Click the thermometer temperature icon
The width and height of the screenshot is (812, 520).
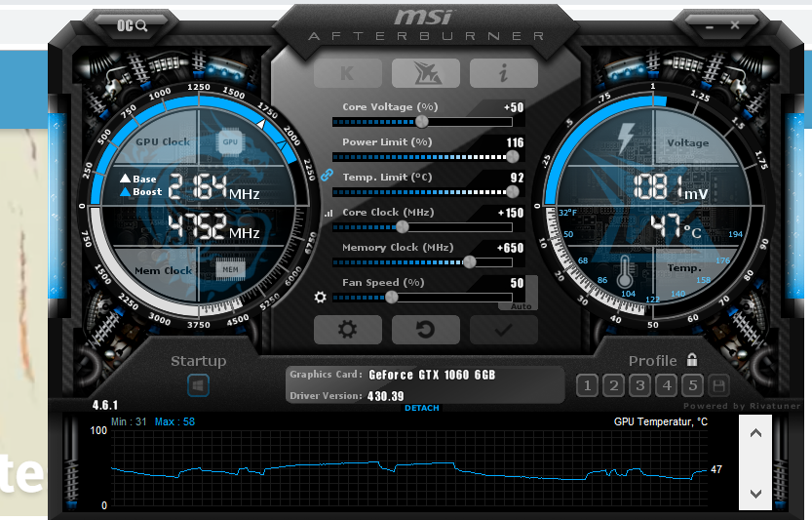coord(625,271)
